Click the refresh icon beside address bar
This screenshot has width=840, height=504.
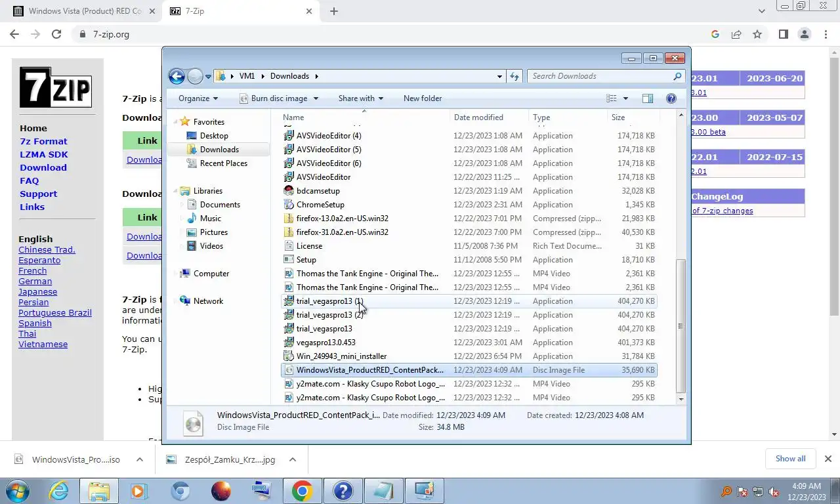click(514, 76)
